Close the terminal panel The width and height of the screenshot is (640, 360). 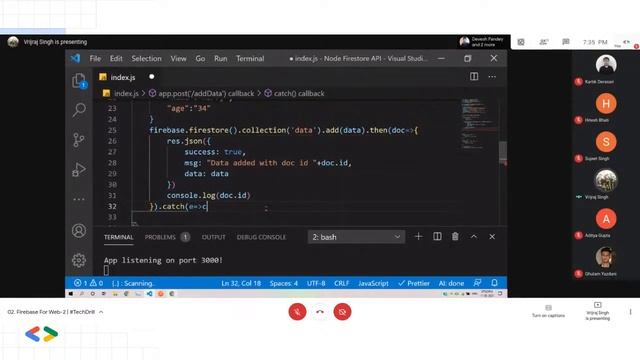coord(492,237)
